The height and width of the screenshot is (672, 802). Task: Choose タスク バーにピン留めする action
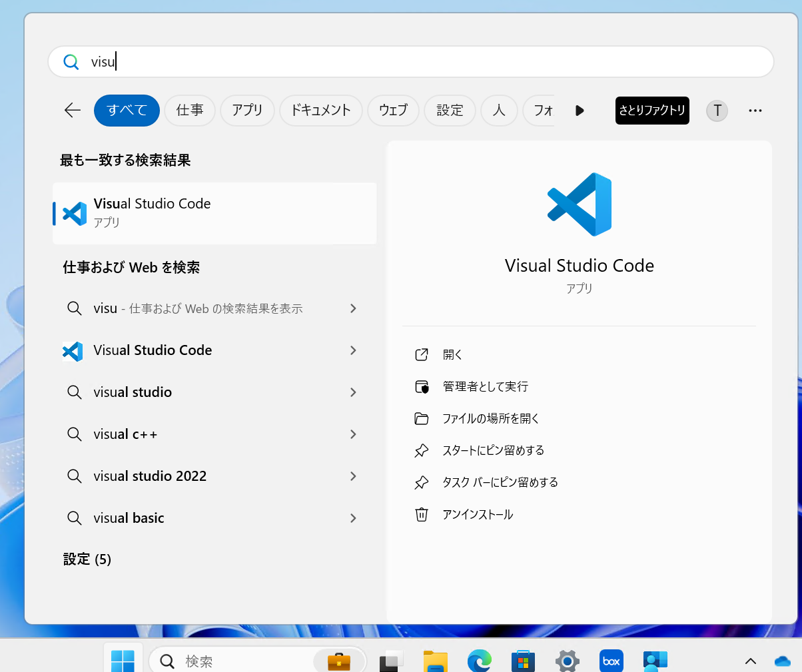[500, 482]
